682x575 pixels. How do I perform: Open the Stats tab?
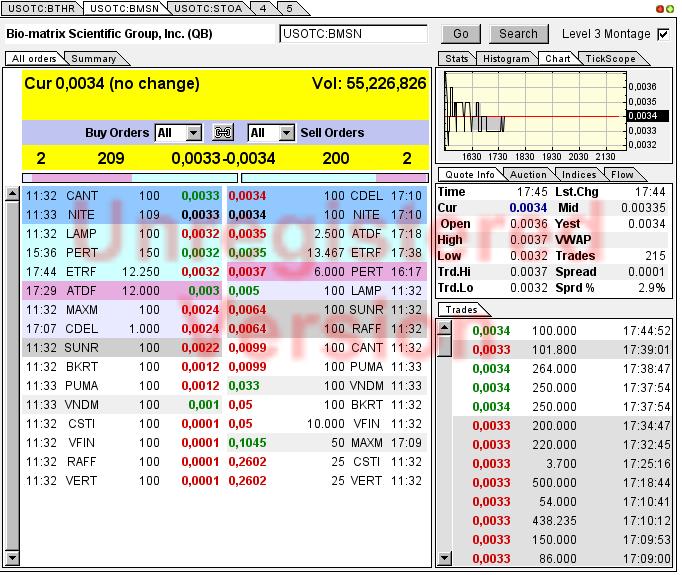pyautogui.click(x=457, y=58)
